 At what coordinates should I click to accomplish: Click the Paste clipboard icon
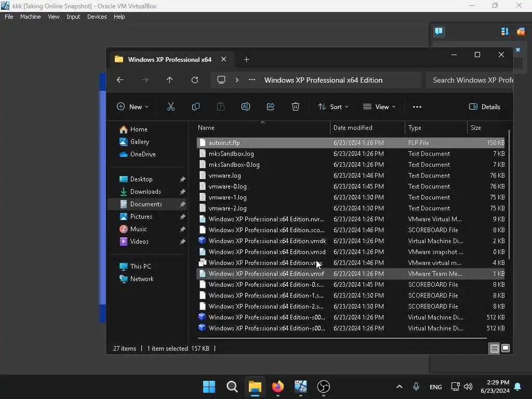click(220, 107)
